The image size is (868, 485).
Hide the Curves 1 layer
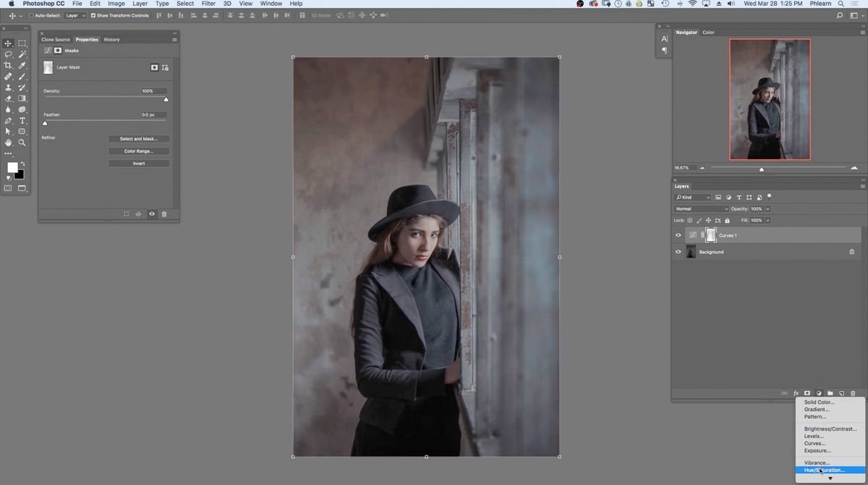(x=678, y=235)
